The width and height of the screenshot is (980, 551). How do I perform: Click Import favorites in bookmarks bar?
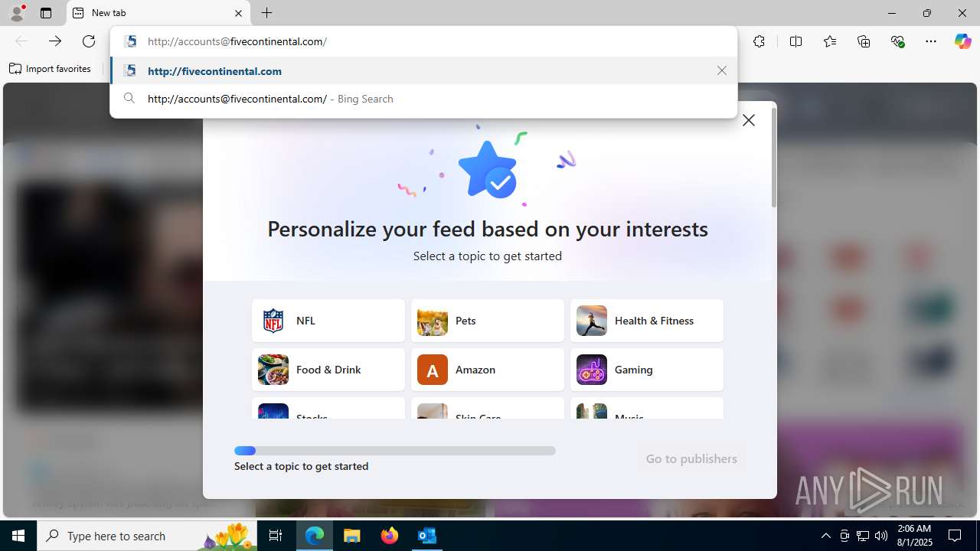pyautogui.click(x=51, y=69)
